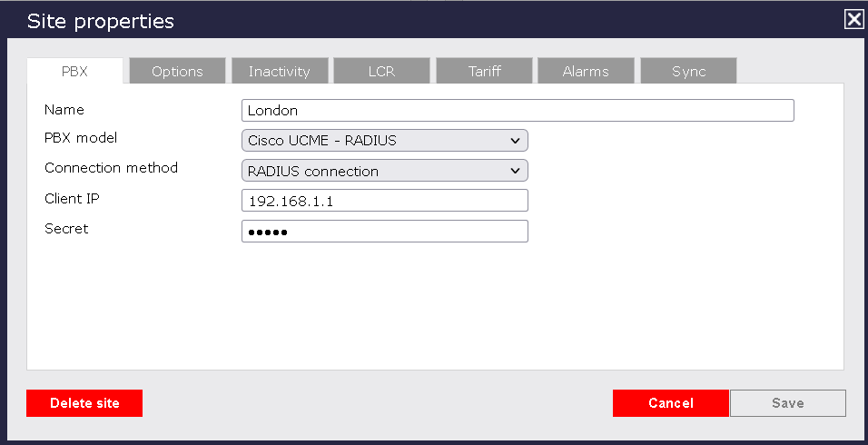Open the Tariff tab
Viewport: 868px width, 445px height.
(x=485, y=71)
